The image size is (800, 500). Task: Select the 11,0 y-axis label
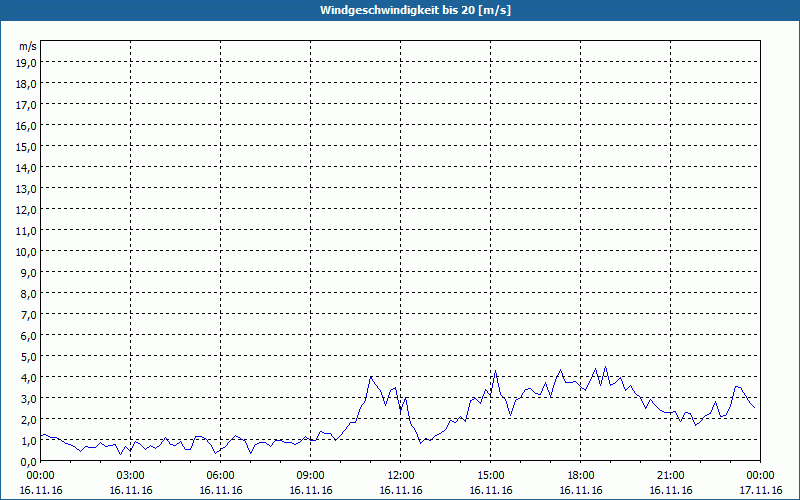27,231
